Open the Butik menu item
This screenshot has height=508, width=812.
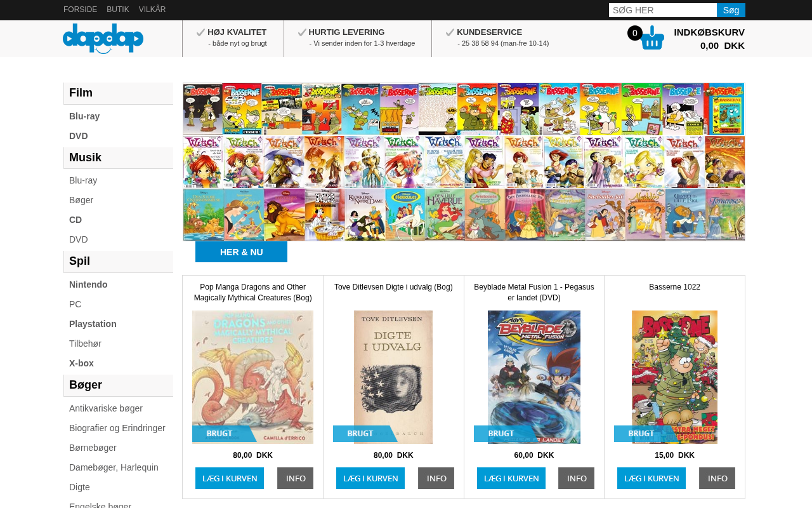pyautogui.click(x=118, y=10)
